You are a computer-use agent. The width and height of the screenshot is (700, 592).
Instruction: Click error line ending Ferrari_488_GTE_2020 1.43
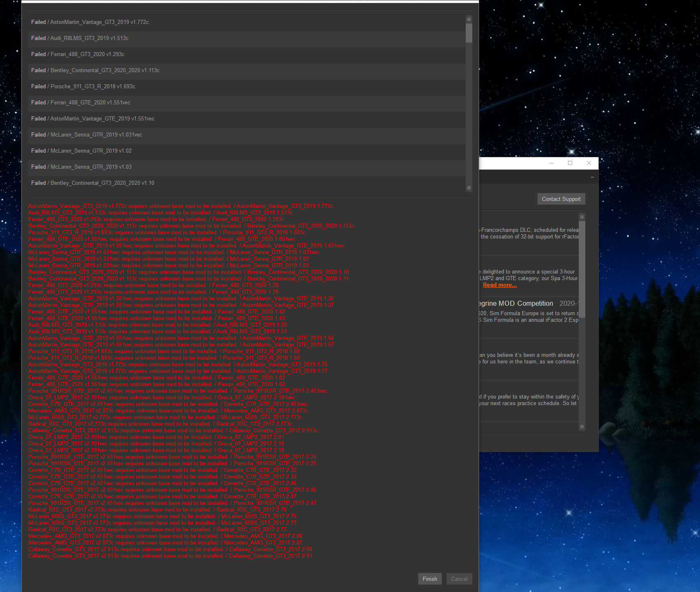(x=157, y=318)
